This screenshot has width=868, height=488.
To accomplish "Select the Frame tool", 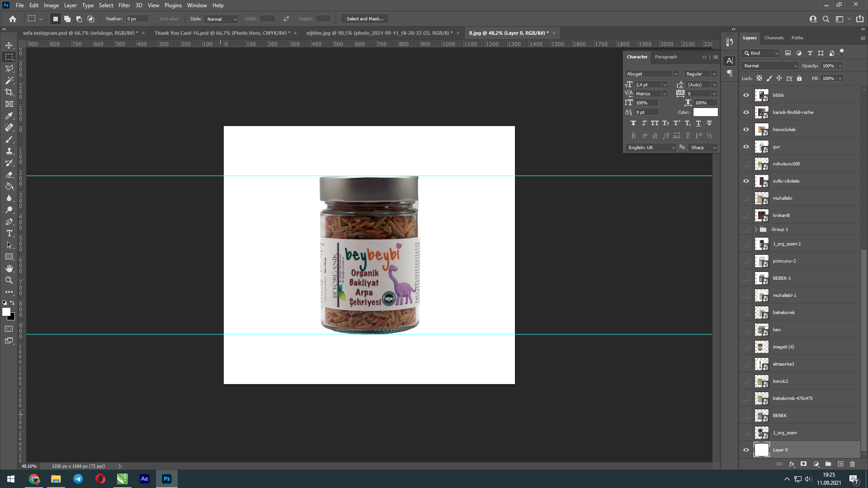I will (9, 104).
